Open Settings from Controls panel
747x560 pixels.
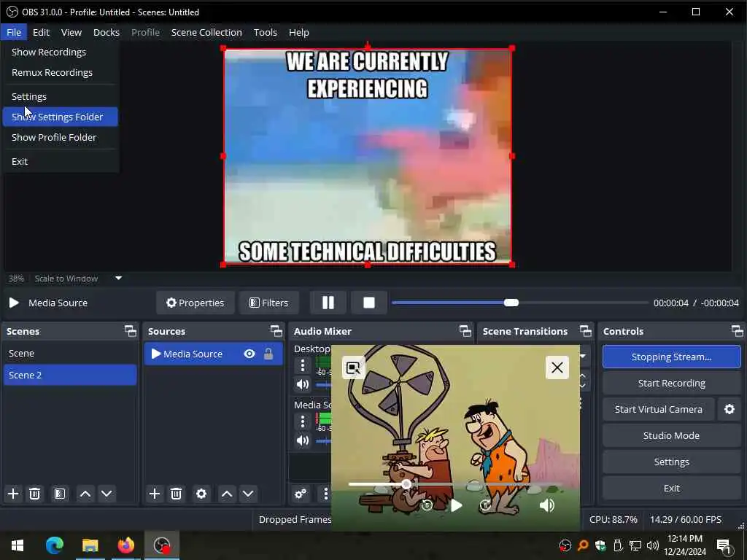click(671, 462)
